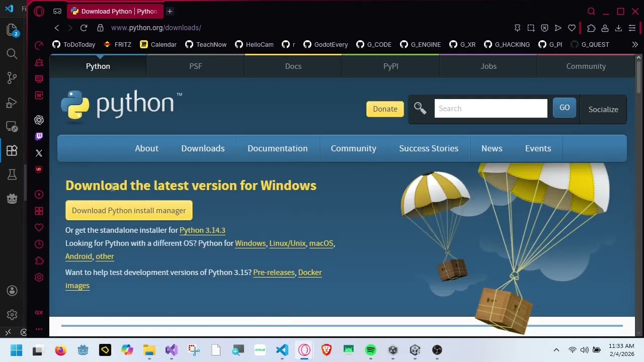Open VS Code Manage gear
The image size is (644, 362).
point(12,315)
